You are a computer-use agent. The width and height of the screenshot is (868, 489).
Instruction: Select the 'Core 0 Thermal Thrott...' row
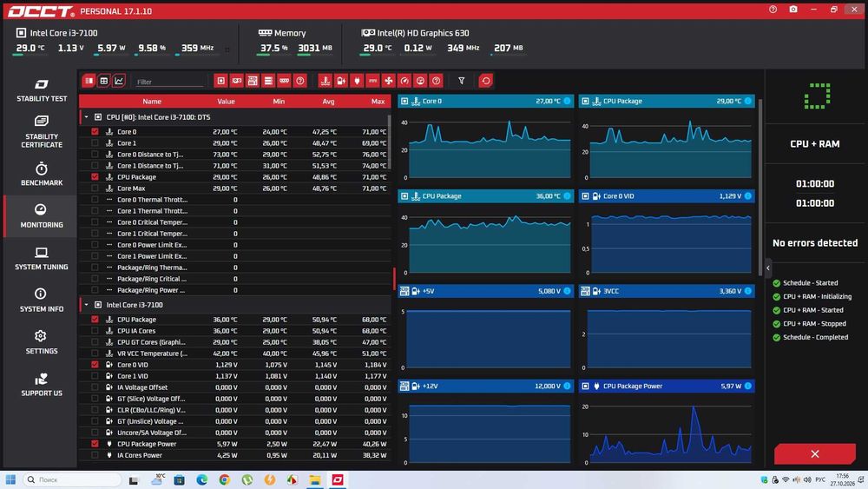coord(235,200)
